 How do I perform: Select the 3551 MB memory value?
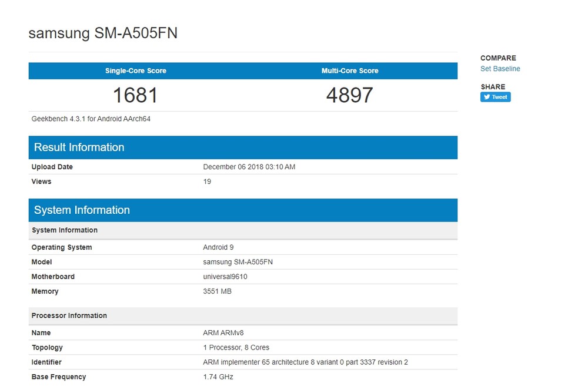pyautogui.click(x=217, y=291)
